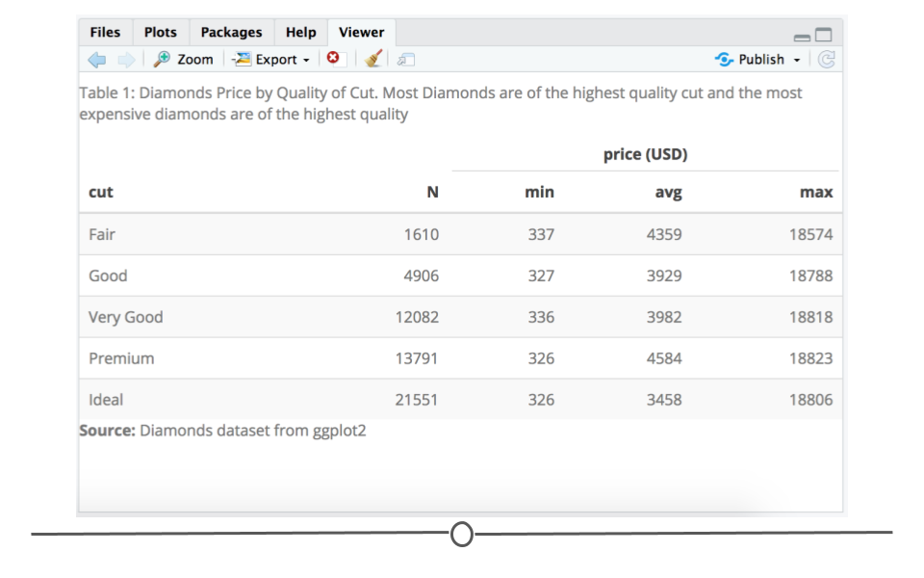Select the 'Very Good' row label

(x=125, y=317)
